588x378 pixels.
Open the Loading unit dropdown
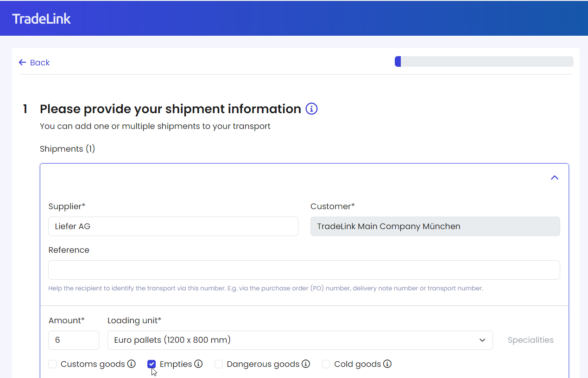(x=300, y=340)
